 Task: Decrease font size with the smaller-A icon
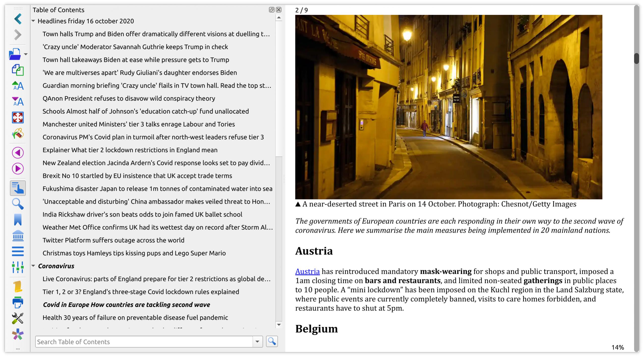coord(18,102)
